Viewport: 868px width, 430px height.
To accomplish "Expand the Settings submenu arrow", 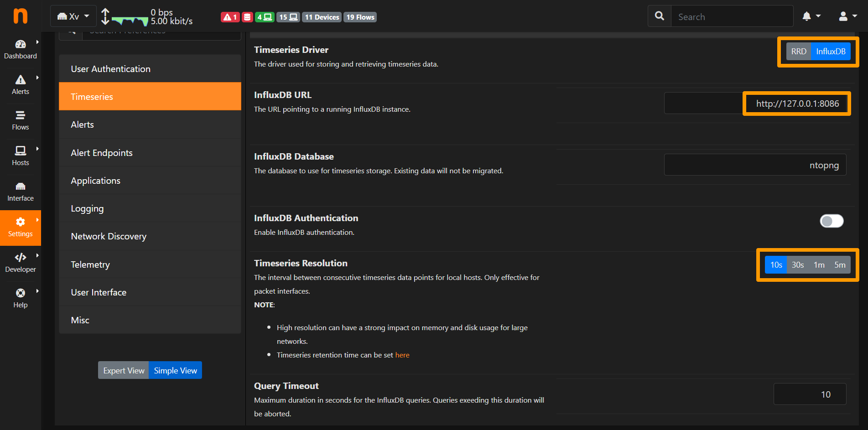I will [x=37, y=220].
